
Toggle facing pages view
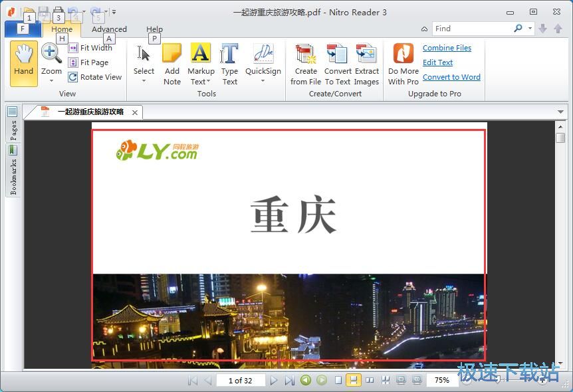click(370, 380)
